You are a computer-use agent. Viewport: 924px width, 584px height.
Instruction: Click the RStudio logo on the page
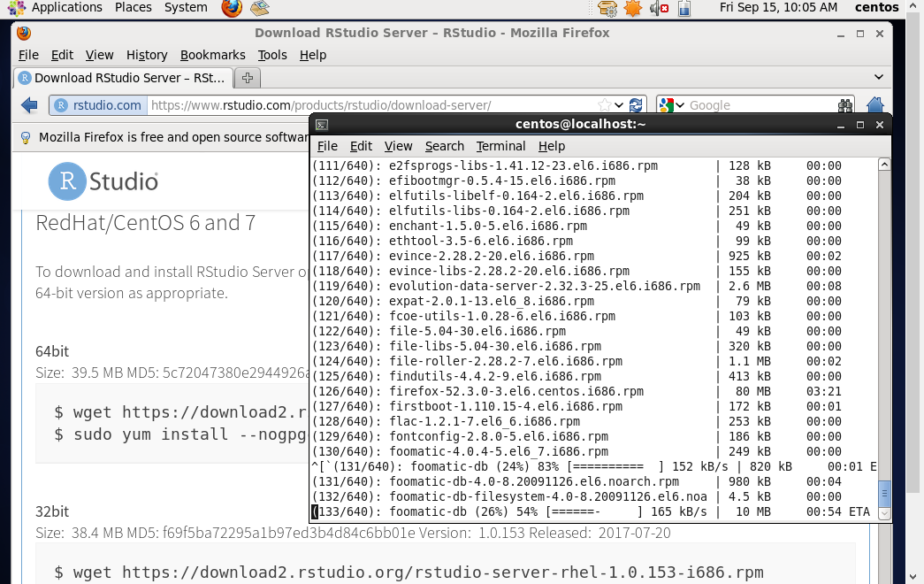click(103, 181)
